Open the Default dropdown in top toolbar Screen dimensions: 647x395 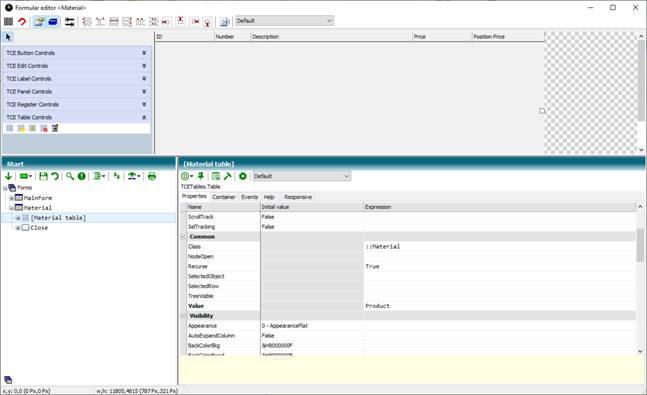click(x=284, y=21)
